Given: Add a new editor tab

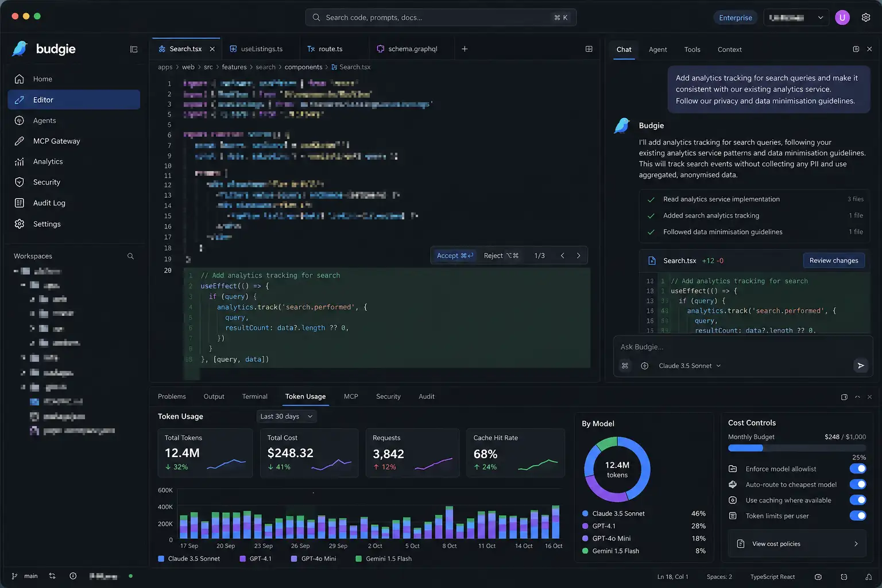Looking at the screenshot, I should pyautogui.click(x=465, y=49).
